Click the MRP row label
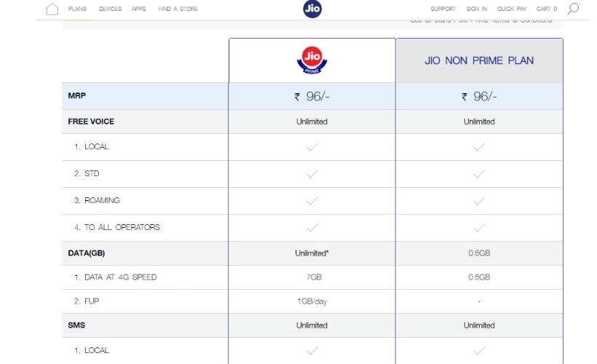Image resolution: width=597 pixels, height=364 pixels. pyautogui.click(x=77, y=95)
